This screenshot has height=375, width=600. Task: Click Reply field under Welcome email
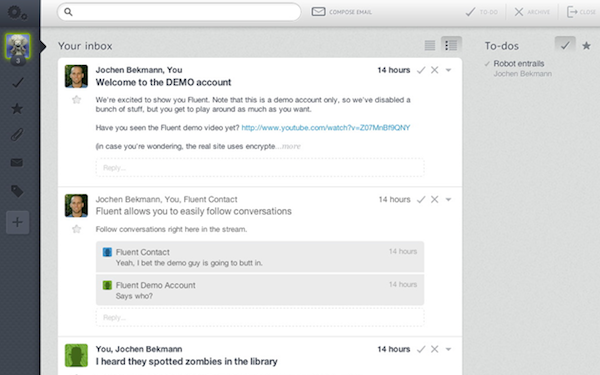coord(260,168)
